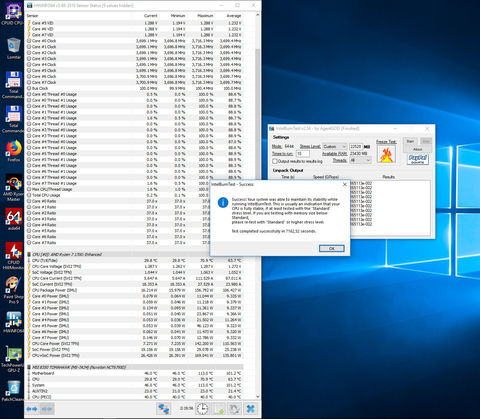Click the HWiNFO64 title bar app icon
The height and width of the screenshot is (419, 480).
point(30,6)
